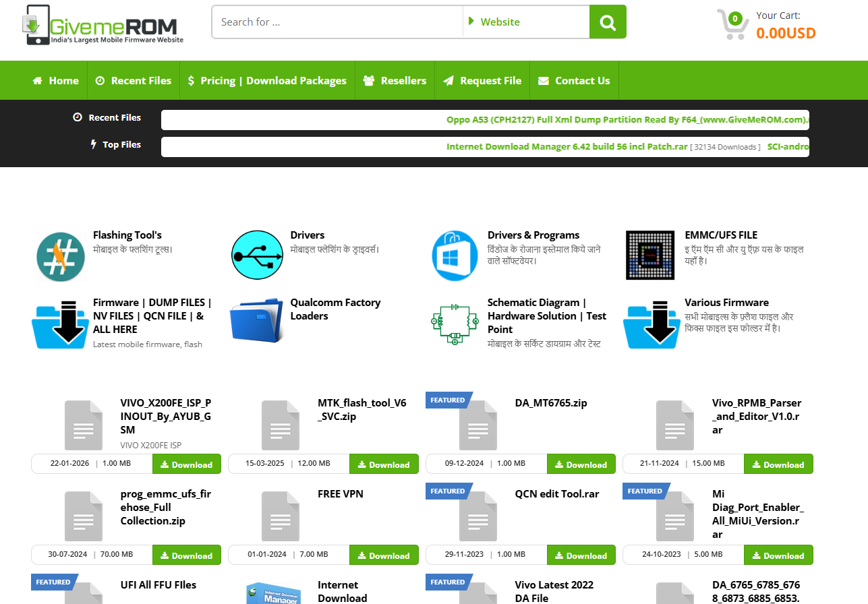868x604 pixels.
Task: Open the Recent Files menu item
Action: 134,81
